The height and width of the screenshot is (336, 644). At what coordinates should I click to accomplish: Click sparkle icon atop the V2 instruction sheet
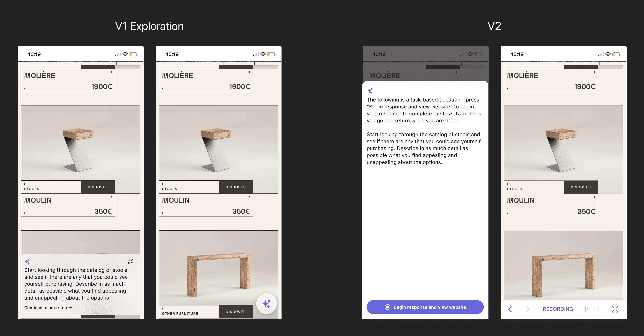[370, 91]
